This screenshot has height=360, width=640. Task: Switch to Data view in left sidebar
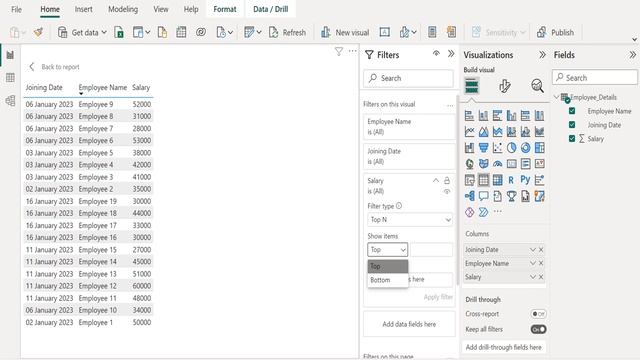pyautogui.click(x=10, y=78)
